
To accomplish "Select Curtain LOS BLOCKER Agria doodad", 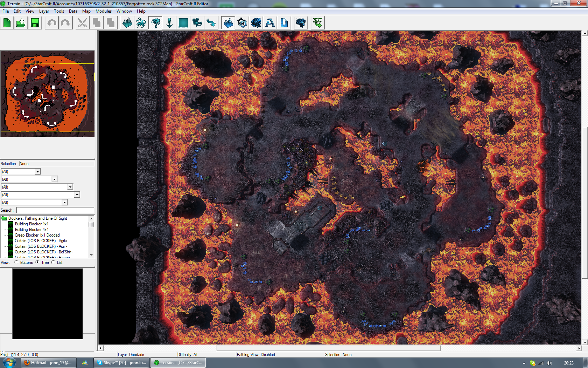I will click(42, 241).
